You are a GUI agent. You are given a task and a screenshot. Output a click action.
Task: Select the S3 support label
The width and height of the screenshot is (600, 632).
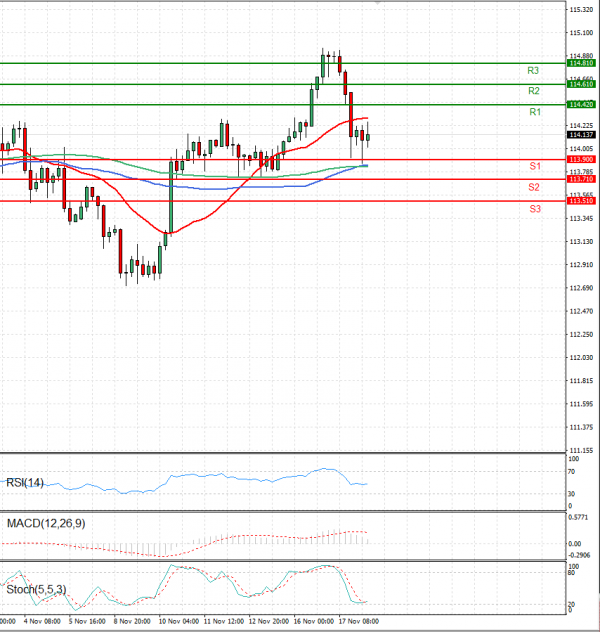[535, 208]
